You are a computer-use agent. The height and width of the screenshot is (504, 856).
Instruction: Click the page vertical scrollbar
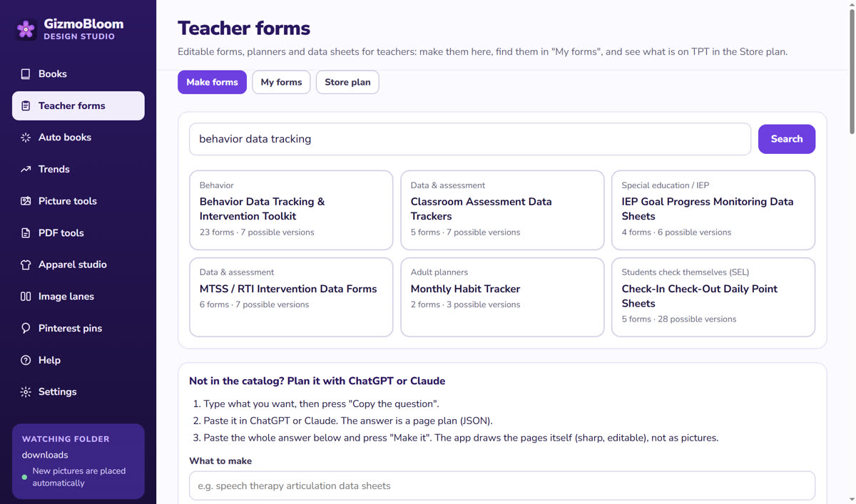coord(851,71)
